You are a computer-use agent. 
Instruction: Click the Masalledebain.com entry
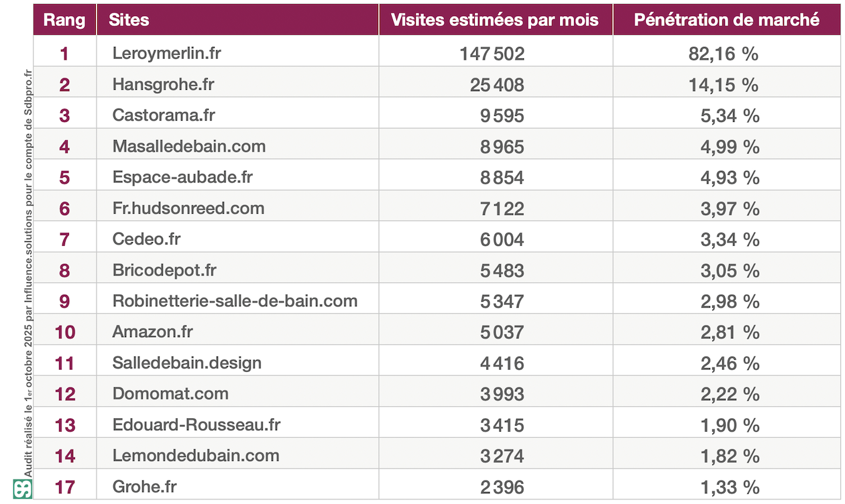pos(189,146)
